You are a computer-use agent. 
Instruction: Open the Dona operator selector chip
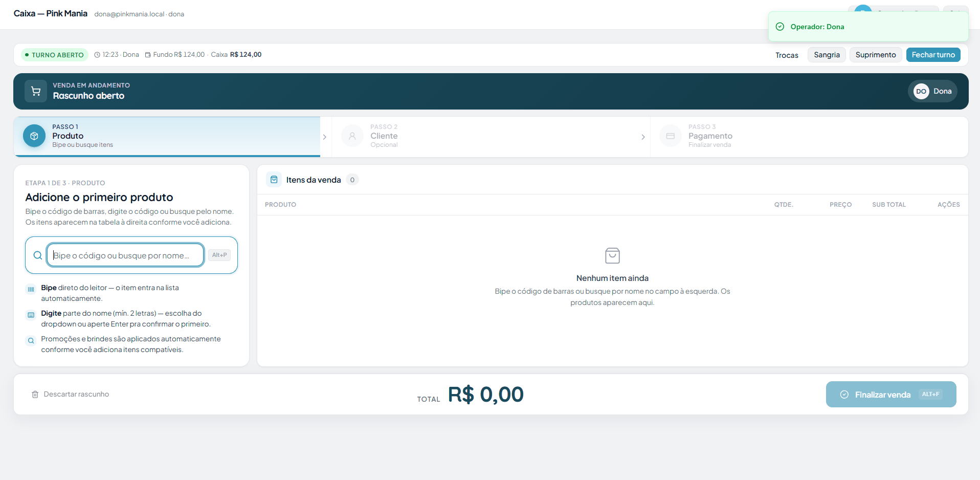tap(932, 91)
